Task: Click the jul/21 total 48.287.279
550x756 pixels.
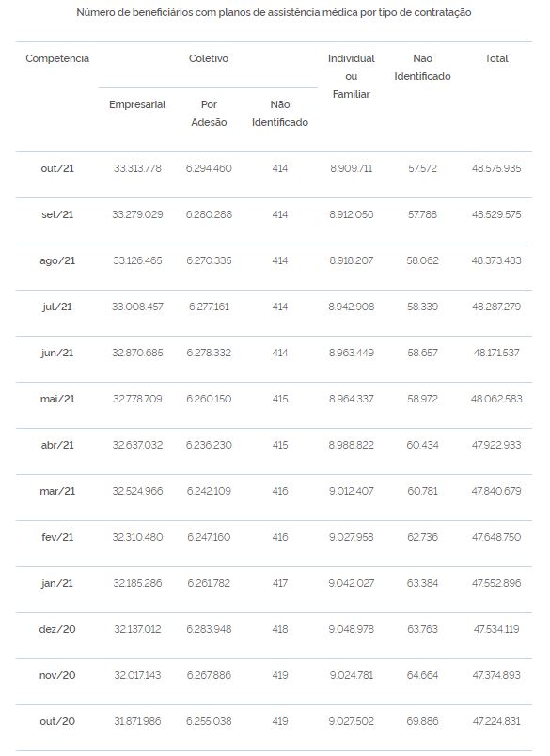Action: click(x=496, y=307)
